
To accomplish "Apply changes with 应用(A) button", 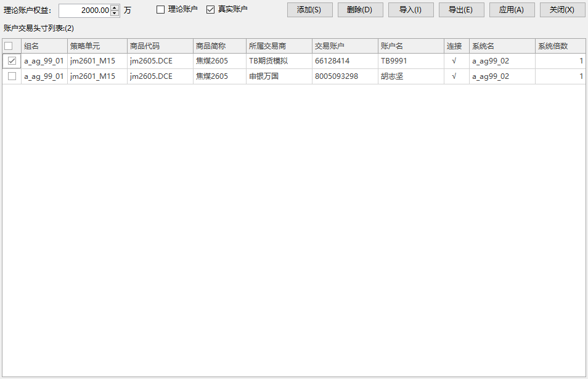I will (512, 10).
